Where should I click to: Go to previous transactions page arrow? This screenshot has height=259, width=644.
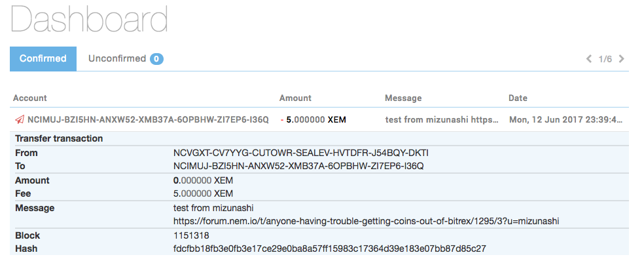click(589, 59)
